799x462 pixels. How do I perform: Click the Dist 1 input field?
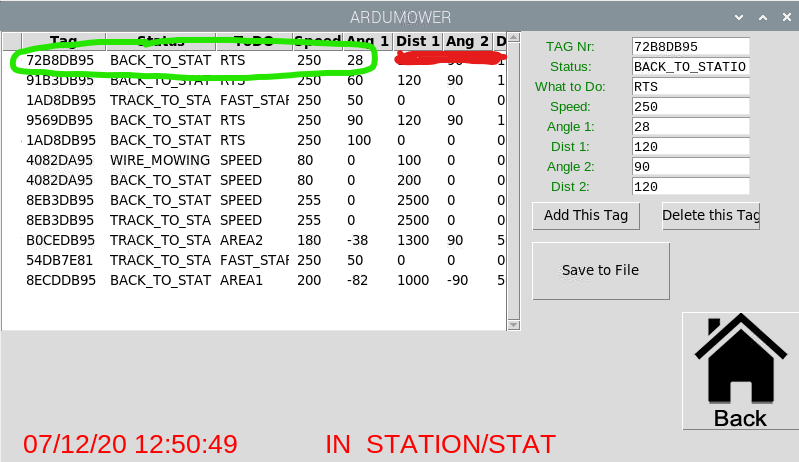point(690,147)
